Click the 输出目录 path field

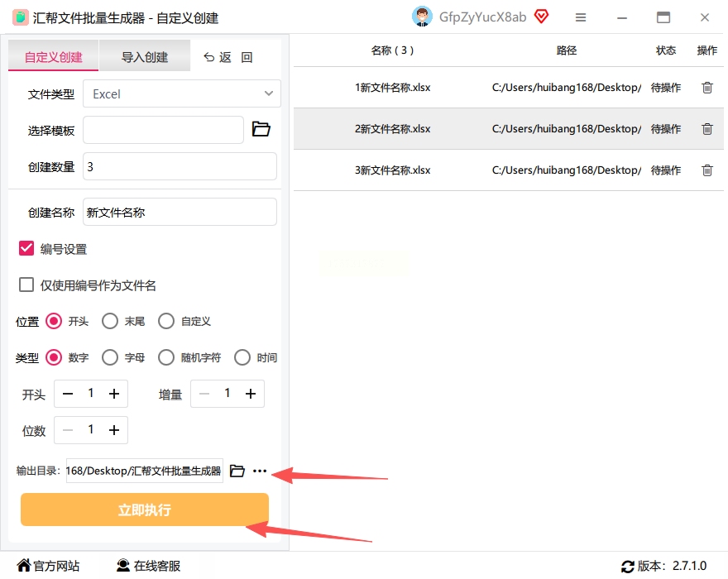point(145,471)
